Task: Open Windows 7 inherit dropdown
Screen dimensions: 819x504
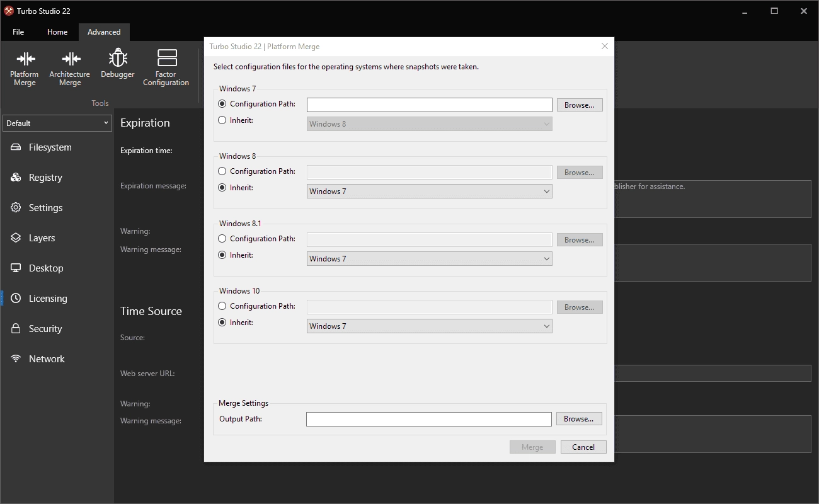Action: pos(430,124)
